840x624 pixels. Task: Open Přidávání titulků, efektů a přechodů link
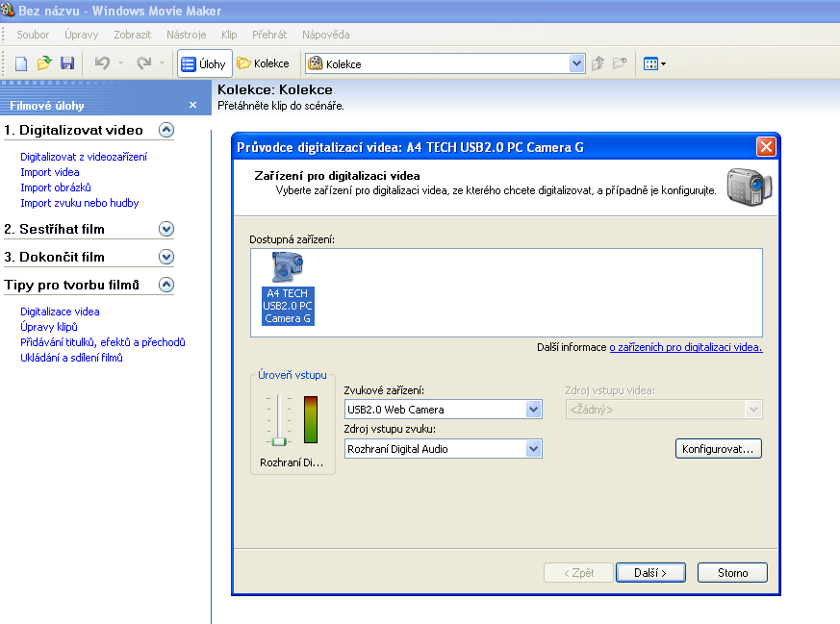(103, 342)
